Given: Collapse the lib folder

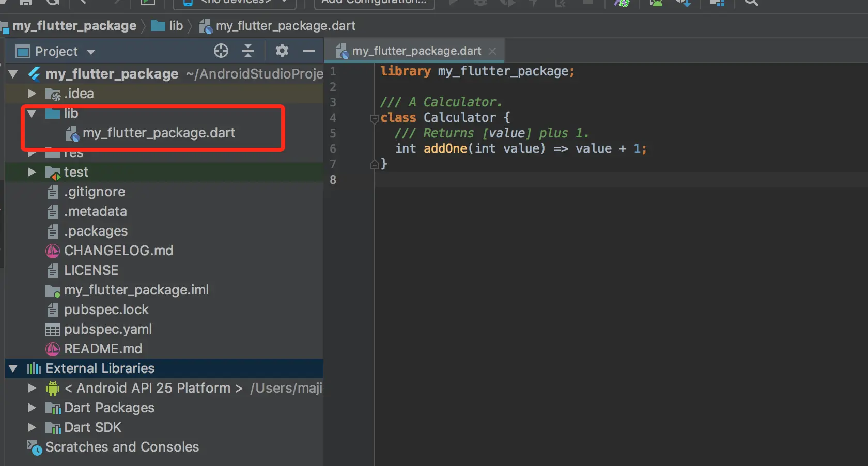Looking at the screenshot, I should tap(32, 113).
